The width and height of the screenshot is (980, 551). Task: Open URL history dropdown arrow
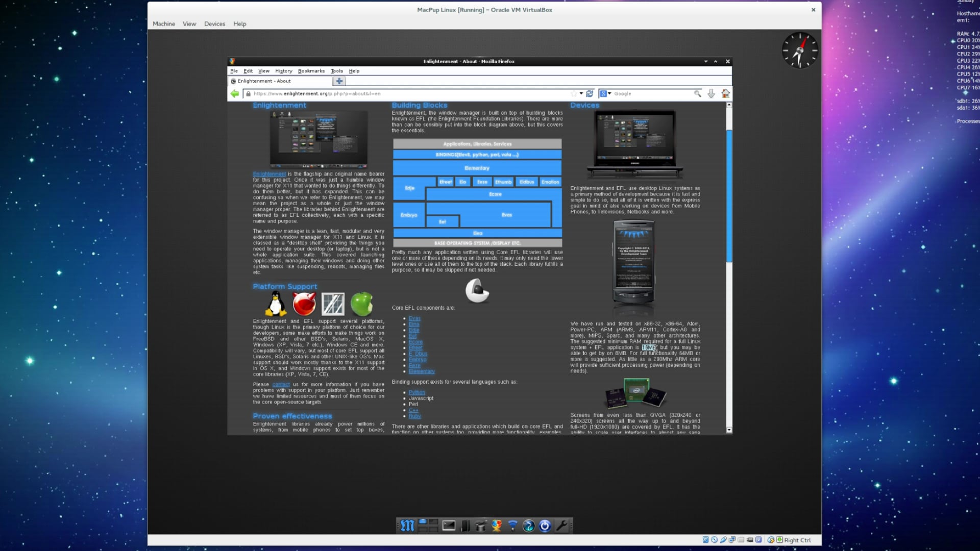[581, 94]
